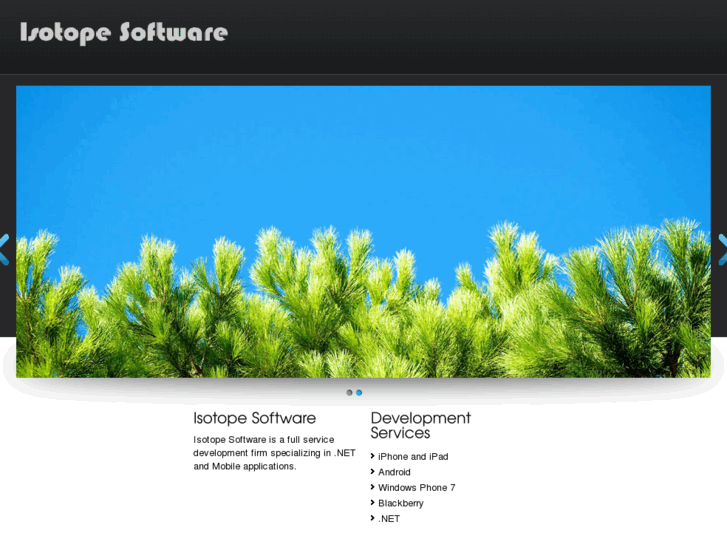Open the 'iPhone and iPad' service item
Screen dimensions: 727x545
click(x=413, y=457)
